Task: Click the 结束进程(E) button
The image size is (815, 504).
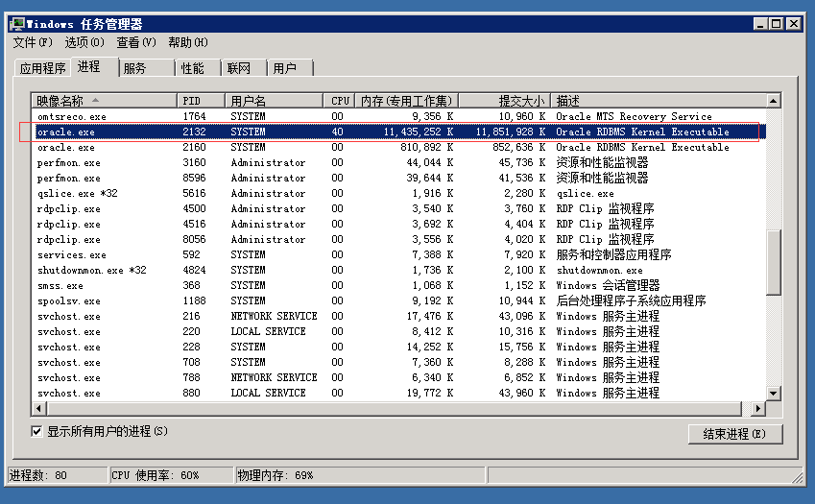Action: 735,434
